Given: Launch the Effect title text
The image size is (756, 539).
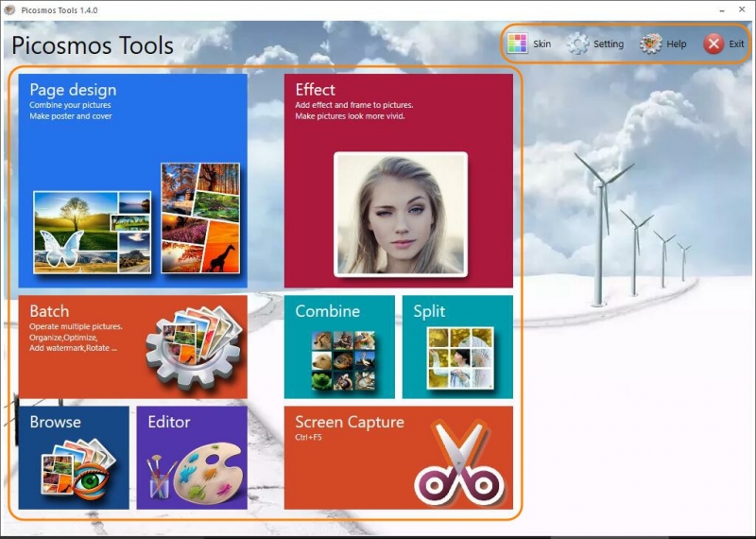Looking at the screenshot, I should [x=316, y=89].
